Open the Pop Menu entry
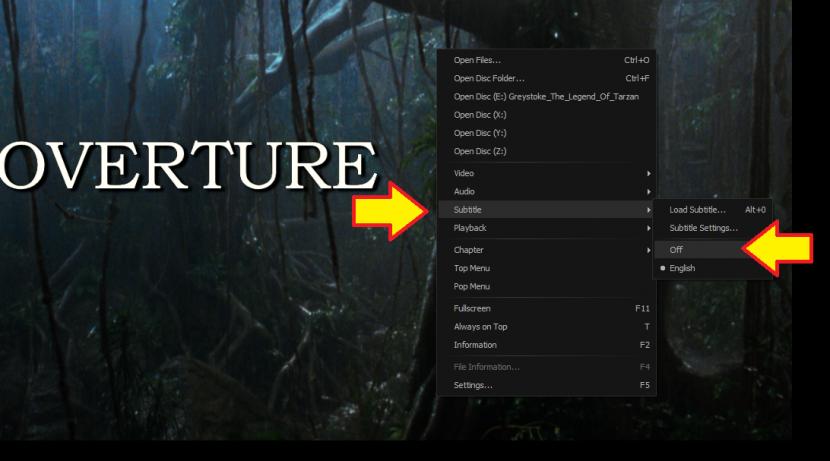The width and height of the screenshot is (830, 461). pos(472,286)
